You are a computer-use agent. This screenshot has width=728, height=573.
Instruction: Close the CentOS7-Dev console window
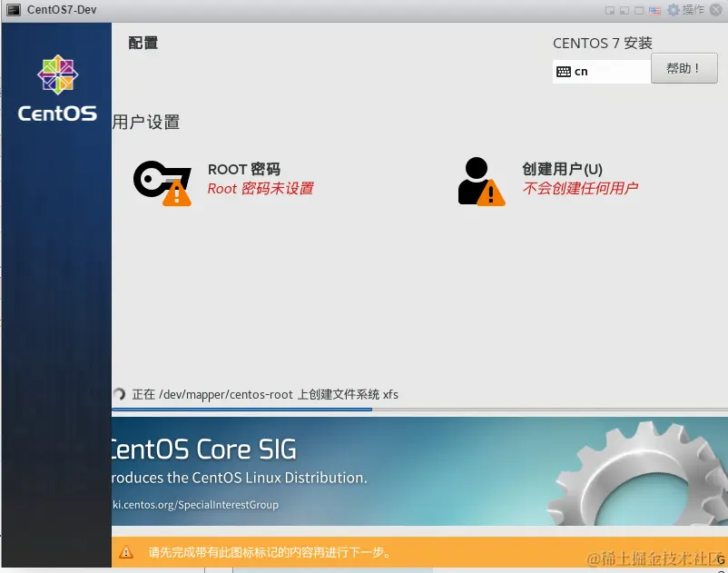click(x=716, y=10)
